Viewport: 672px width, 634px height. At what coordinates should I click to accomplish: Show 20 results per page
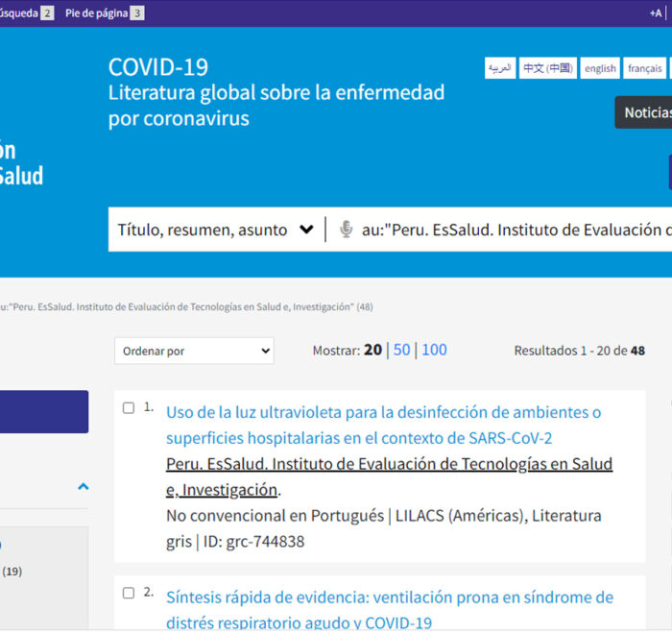pos(372,350)
